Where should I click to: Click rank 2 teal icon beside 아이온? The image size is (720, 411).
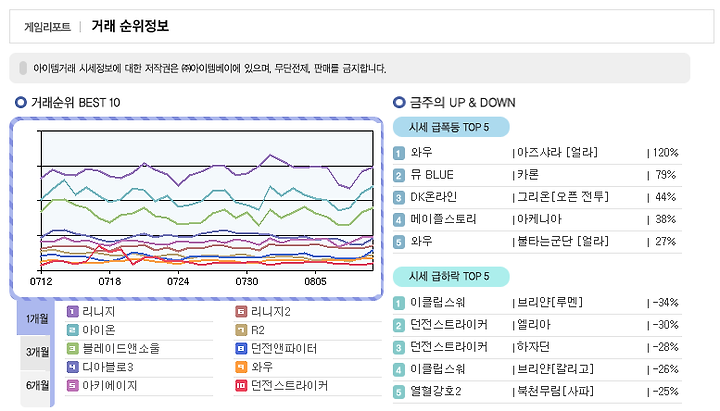[73, 330]
